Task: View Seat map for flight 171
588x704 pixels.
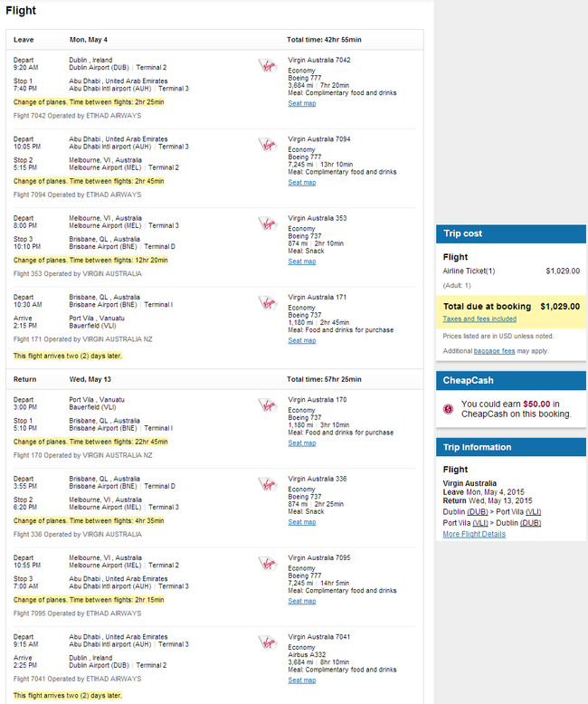Action: coord(301,340)
